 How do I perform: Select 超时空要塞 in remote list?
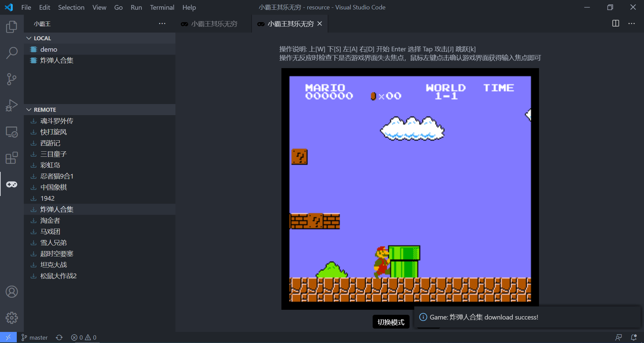[100, 254]
